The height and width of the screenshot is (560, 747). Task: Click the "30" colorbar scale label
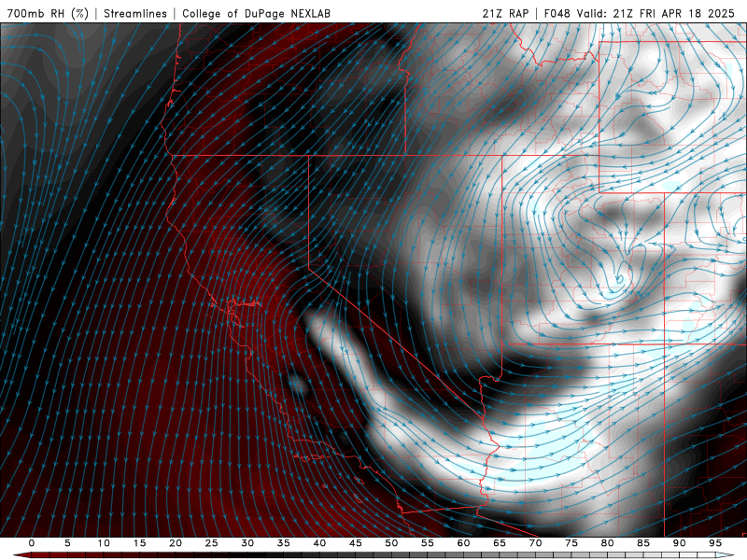tap(247, 543)
